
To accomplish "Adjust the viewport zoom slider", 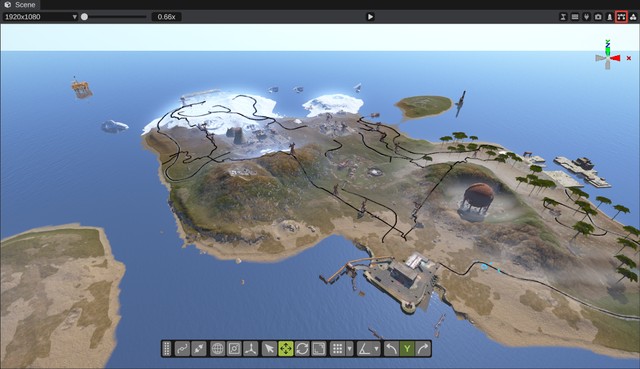I will 114,17.
